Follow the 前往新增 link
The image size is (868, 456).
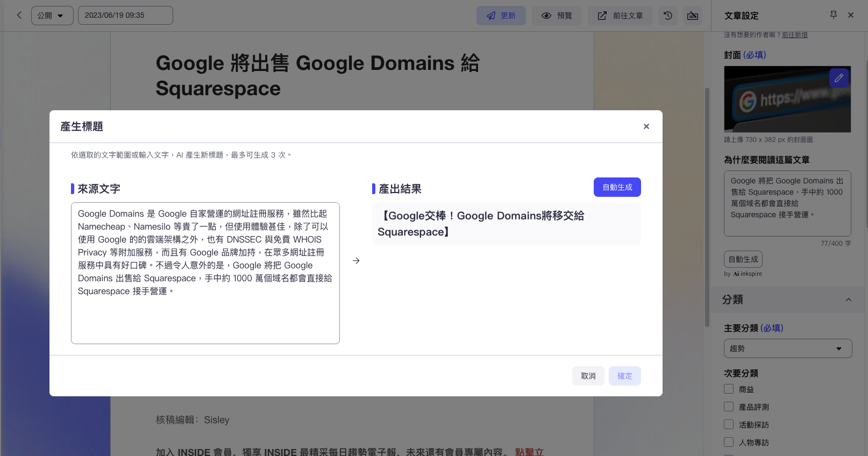click(x=795, y=35)
